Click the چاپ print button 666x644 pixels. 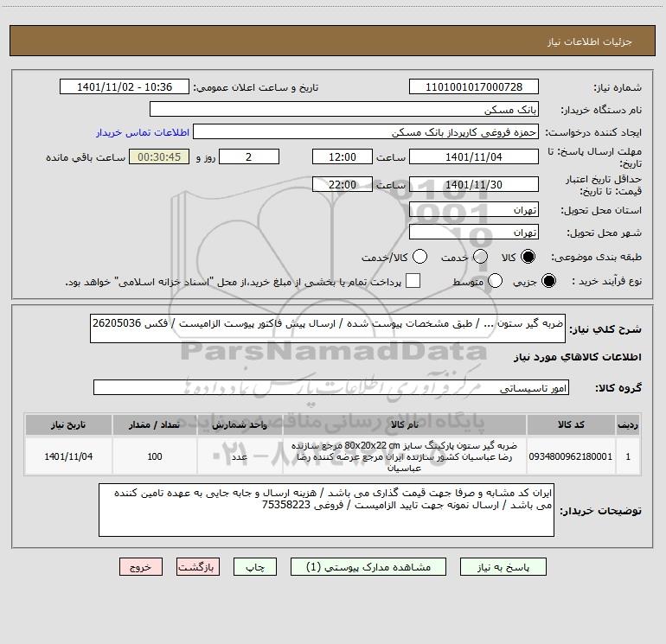(255, 567)
